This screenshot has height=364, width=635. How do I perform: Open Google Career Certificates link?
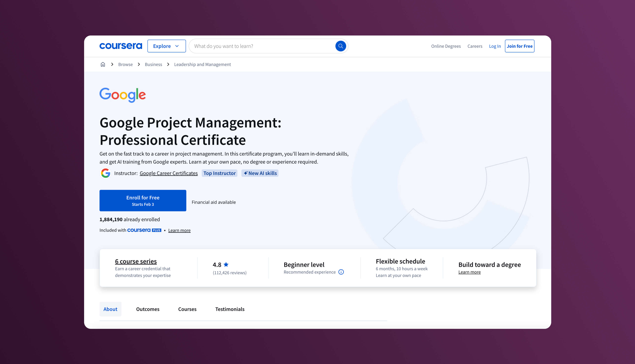169,173
